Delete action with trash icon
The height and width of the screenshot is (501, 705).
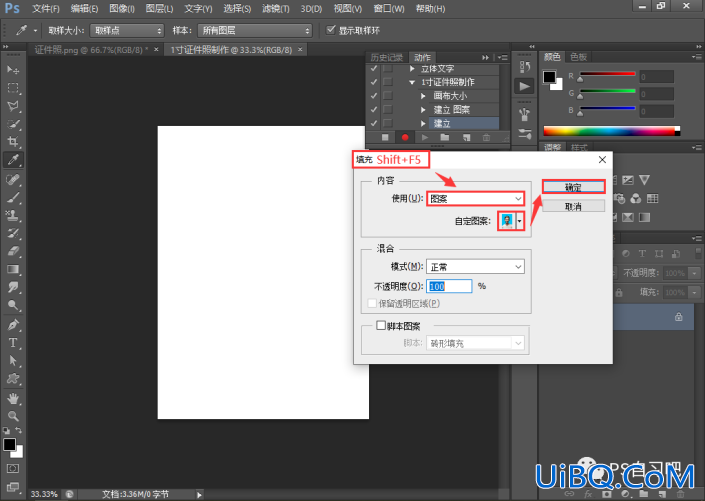486,137
